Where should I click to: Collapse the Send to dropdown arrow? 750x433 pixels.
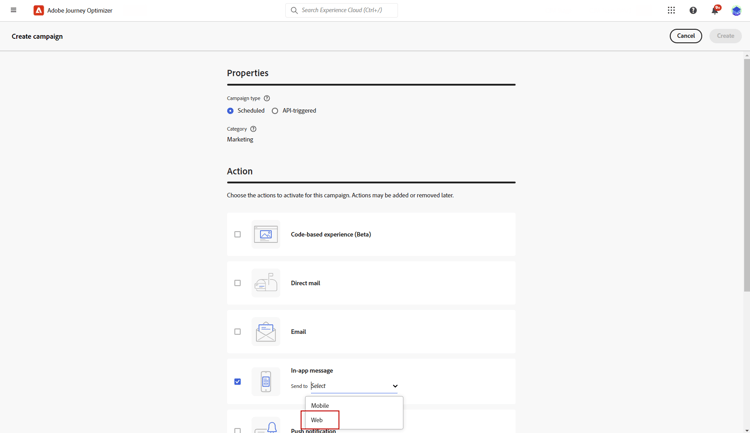click(x=395, y=386)
